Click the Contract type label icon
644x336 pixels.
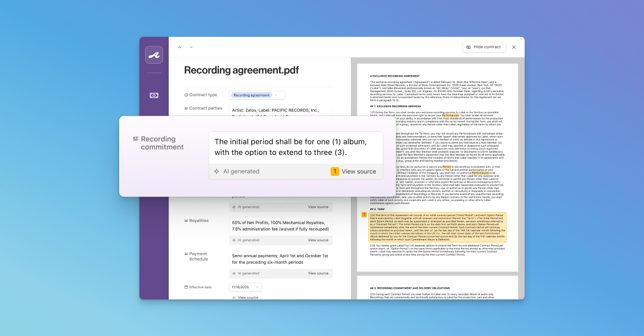pos(186,95)
